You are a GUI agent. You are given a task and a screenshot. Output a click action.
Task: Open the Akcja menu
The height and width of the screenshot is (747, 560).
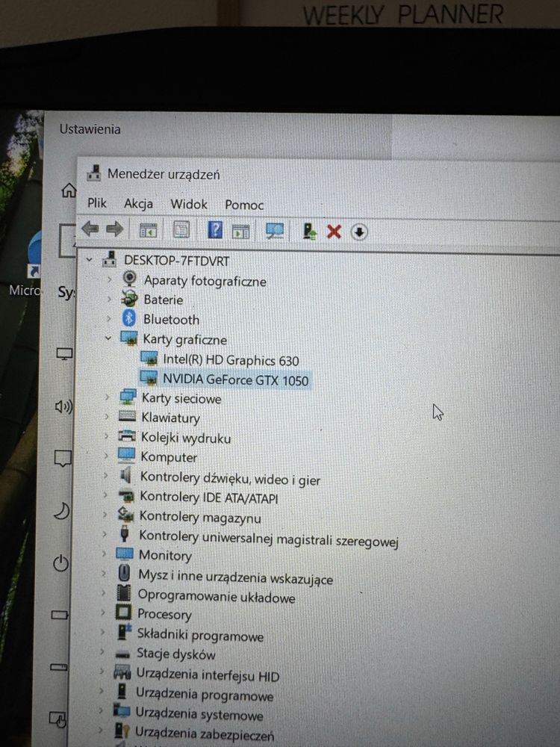coord(139,204)
